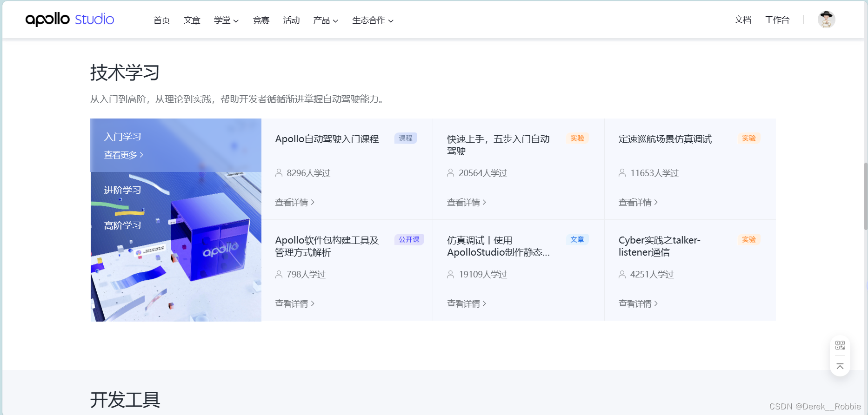Click the back-to-top arrow icon

pos(840,367)
